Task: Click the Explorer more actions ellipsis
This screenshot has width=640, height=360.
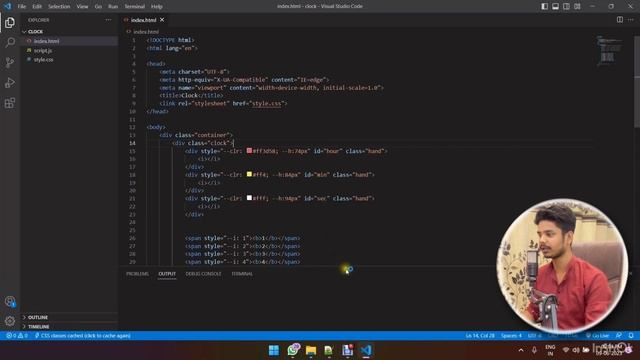Action: click(108, 20)
